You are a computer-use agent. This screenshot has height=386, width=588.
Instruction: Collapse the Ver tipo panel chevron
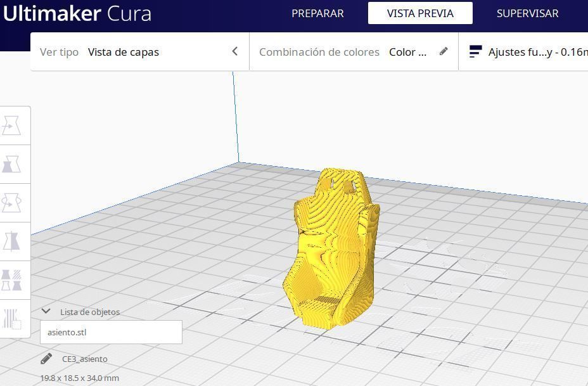click(x=235, y=51)
